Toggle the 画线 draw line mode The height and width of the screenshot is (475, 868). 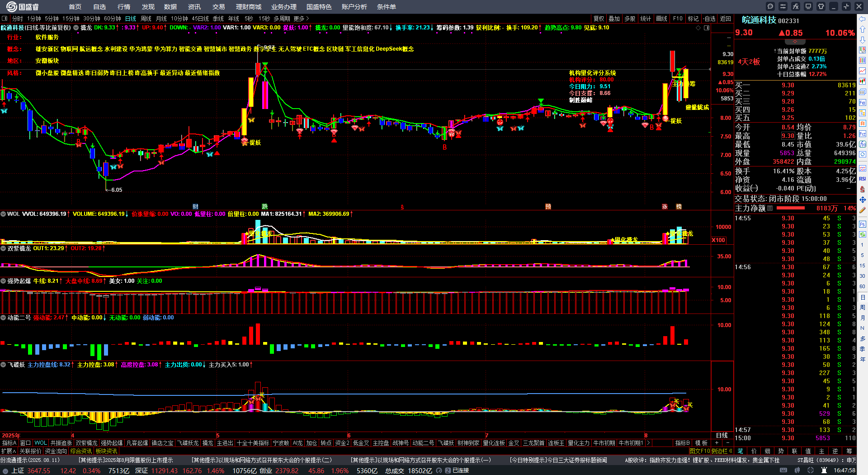[662, 19]
